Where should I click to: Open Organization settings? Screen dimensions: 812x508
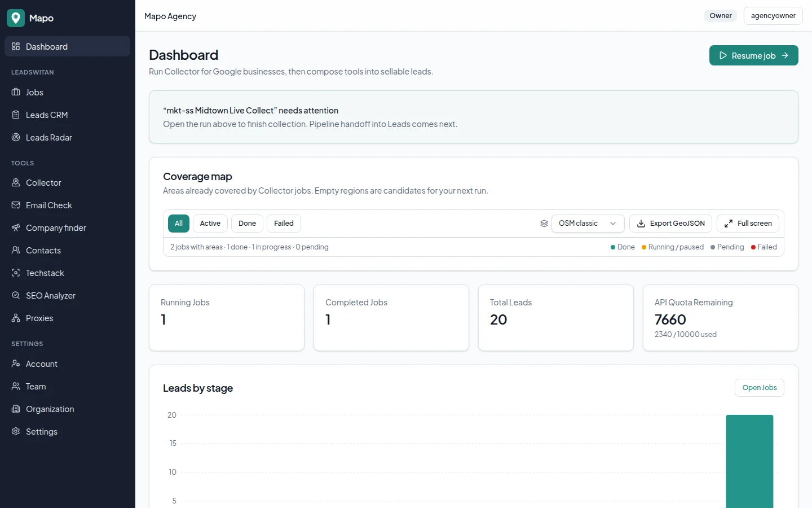coord(67,409)
